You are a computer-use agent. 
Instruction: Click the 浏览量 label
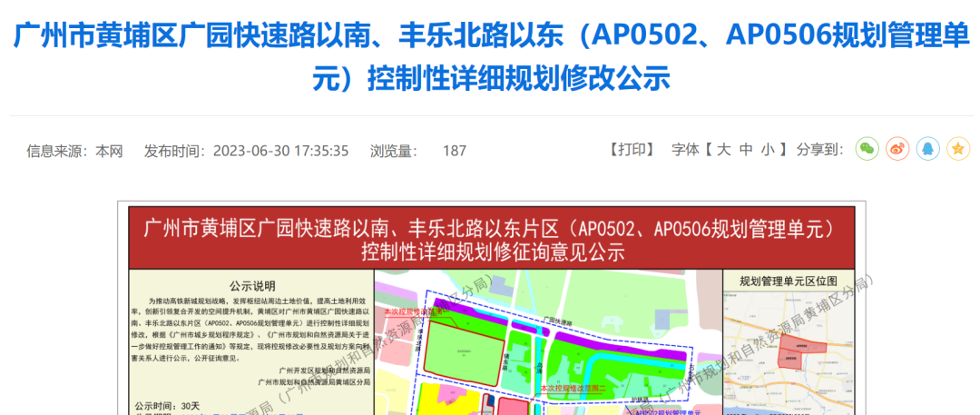(x=393, y=151)
